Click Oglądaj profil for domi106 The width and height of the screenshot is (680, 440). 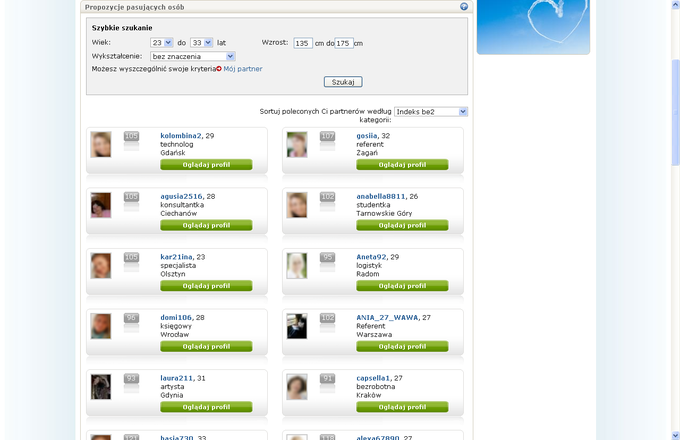[206, 347]
